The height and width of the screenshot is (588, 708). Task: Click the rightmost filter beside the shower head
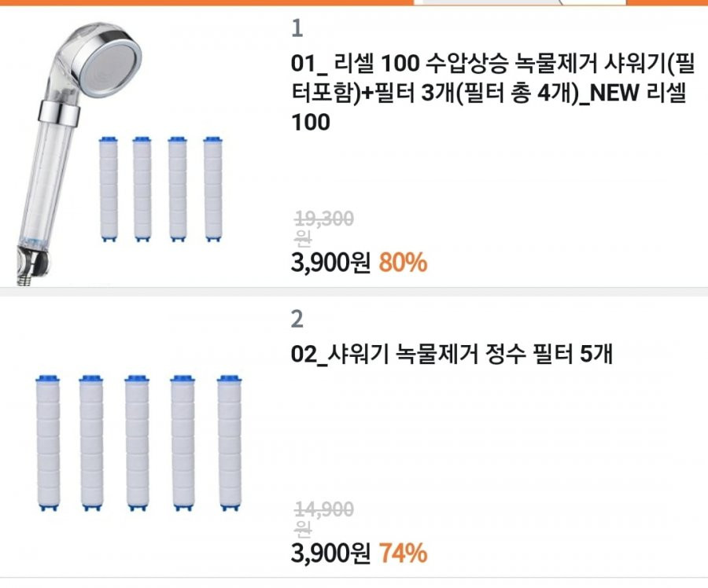(212, 189)
